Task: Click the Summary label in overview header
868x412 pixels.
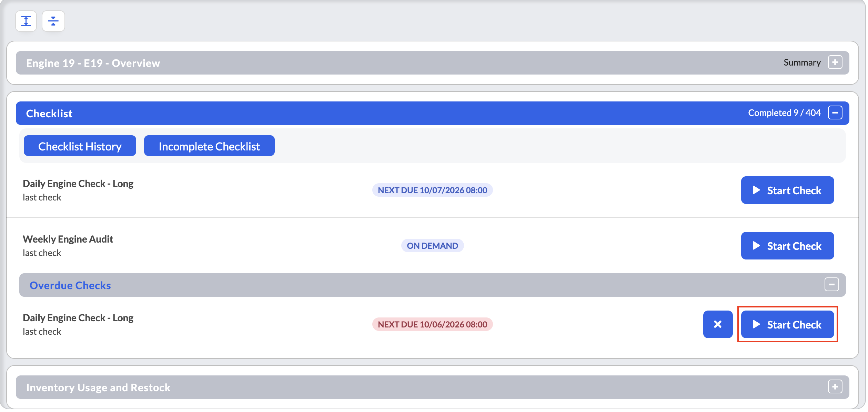Action: pyautogui.click(x=802, y=63)
